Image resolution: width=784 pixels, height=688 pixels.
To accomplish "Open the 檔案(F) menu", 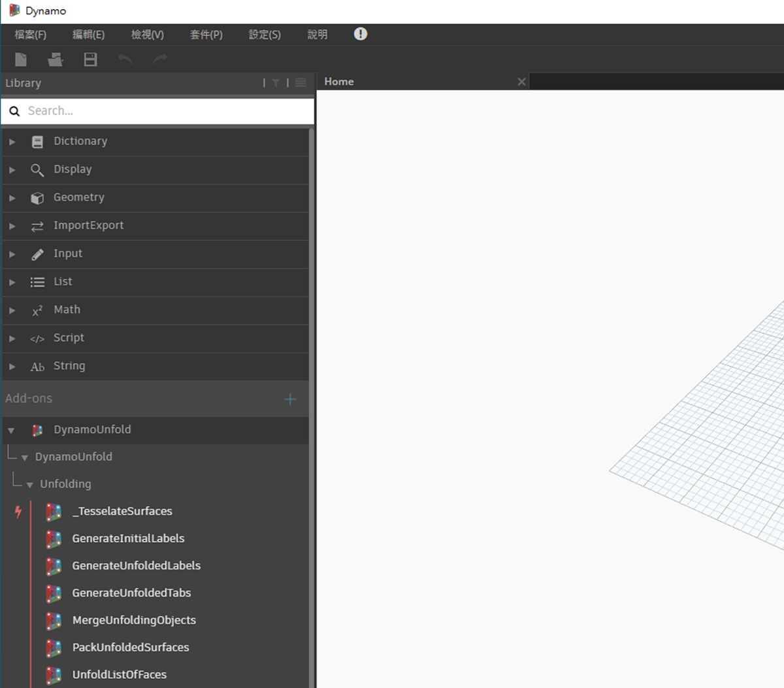I will (x=30, y=35).
